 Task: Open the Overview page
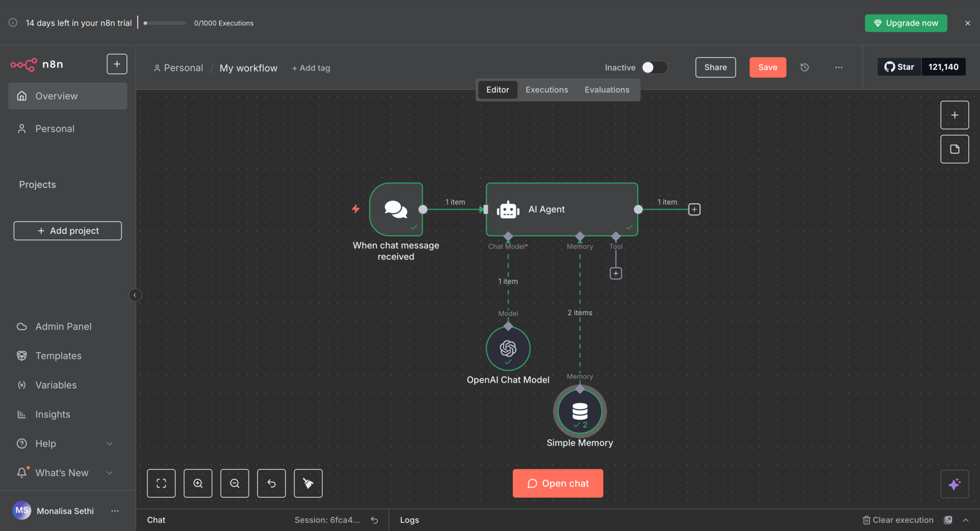67,96
